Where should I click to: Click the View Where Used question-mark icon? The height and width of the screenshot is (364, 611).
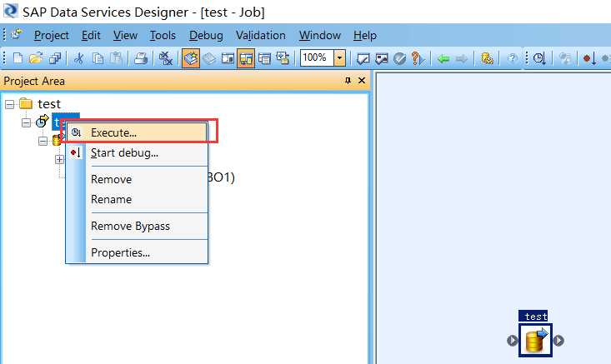point(418,59)
